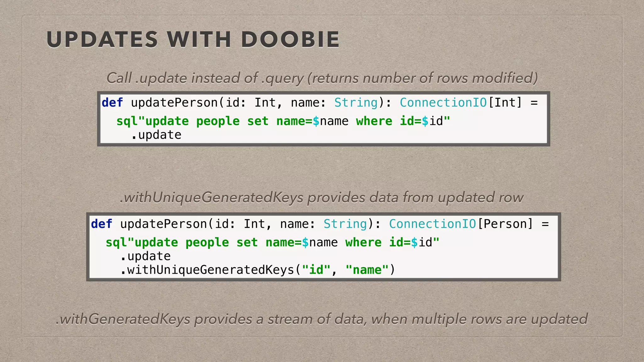Image resolution: width=644 pixels, height=362 pixels.
Task: Click 'String' type in first code block
Action: click(356, 103)
